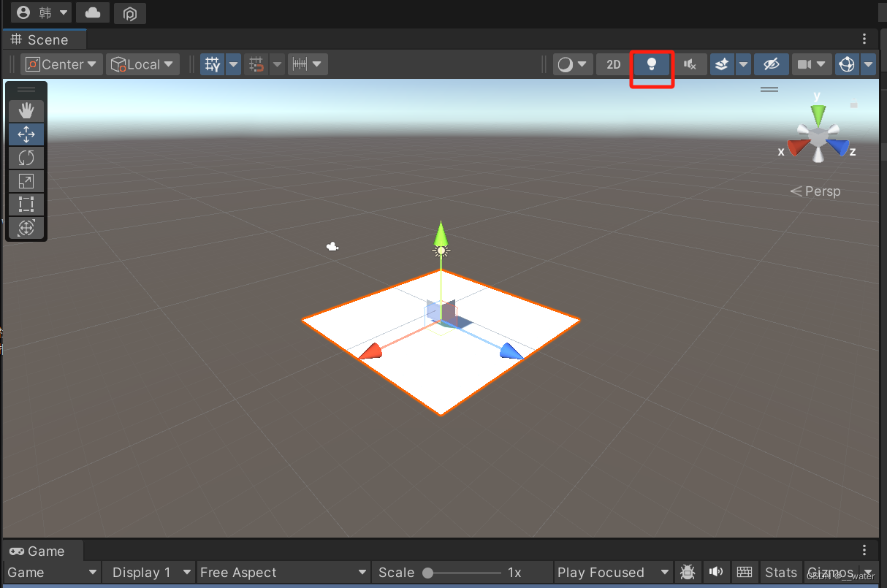Click the Stats button in Game view
This screenshot has height=588, width=887.
tap(781, 573)
